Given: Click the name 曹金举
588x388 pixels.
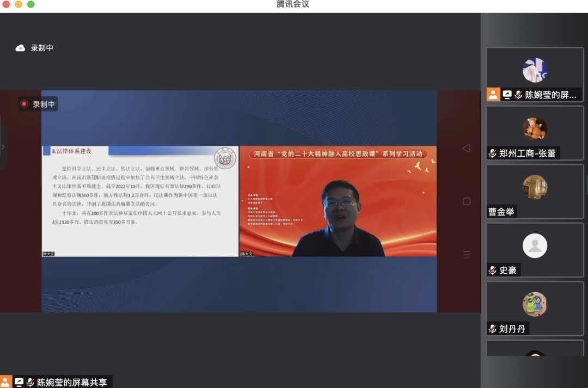Looking at the screenshot, I should click(501, 212).
